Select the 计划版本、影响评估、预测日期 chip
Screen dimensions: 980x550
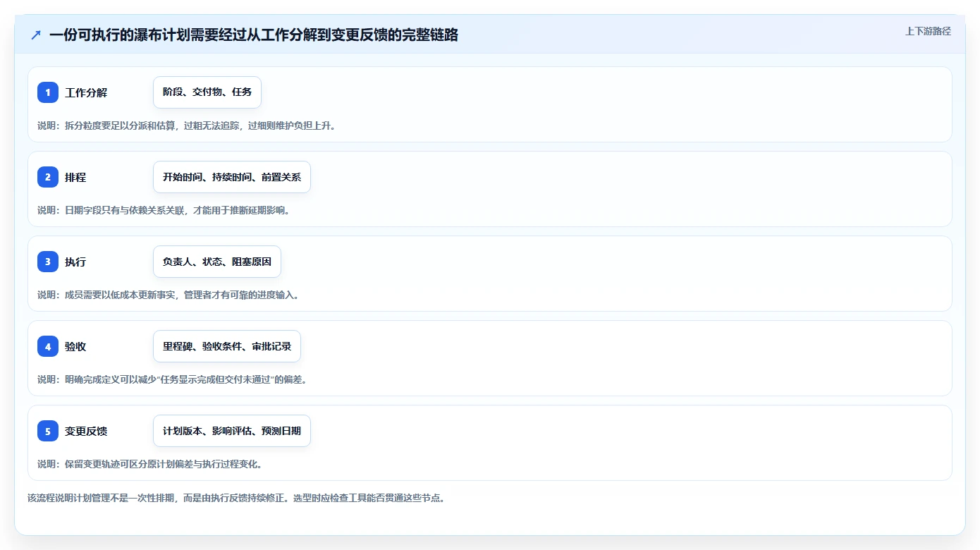coord(232,431)
